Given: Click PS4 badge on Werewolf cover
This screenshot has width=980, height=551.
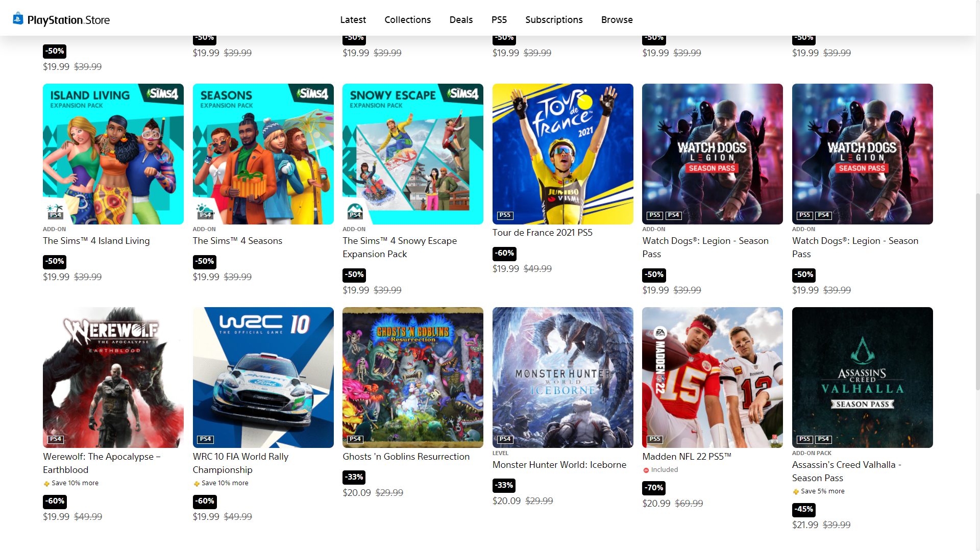Looking at the screenshot, I should pyautogui.click(x=56, y=439).
